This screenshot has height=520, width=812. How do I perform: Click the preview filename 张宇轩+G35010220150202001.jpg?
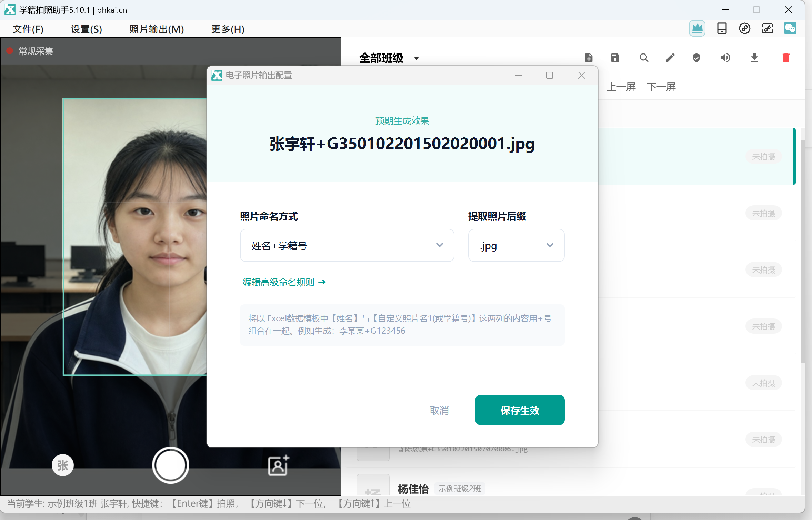pyautogui.click(x=402, y=143)
